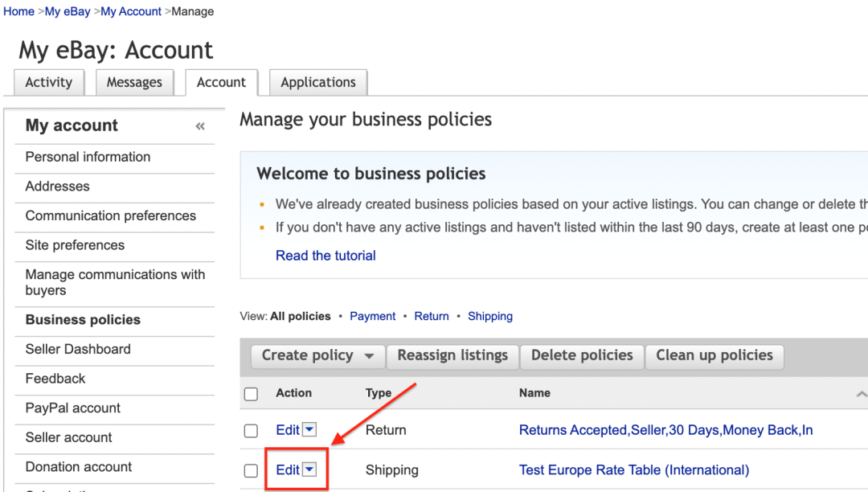Collapse the My account sidebar chevron

tap(200, 126)
